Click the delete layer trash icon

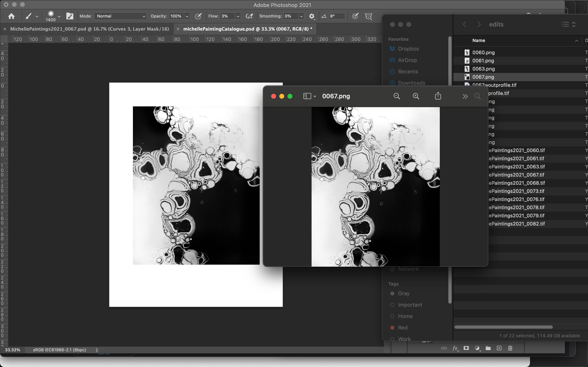click(x=510, y=348)
